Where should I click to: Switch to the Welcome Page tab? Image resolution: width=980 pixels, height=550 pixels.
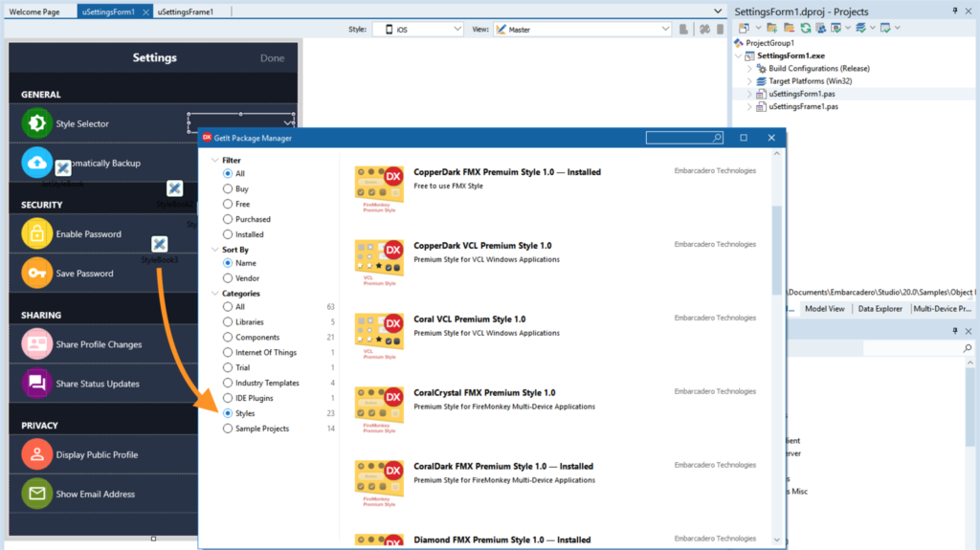coord(34,11)
